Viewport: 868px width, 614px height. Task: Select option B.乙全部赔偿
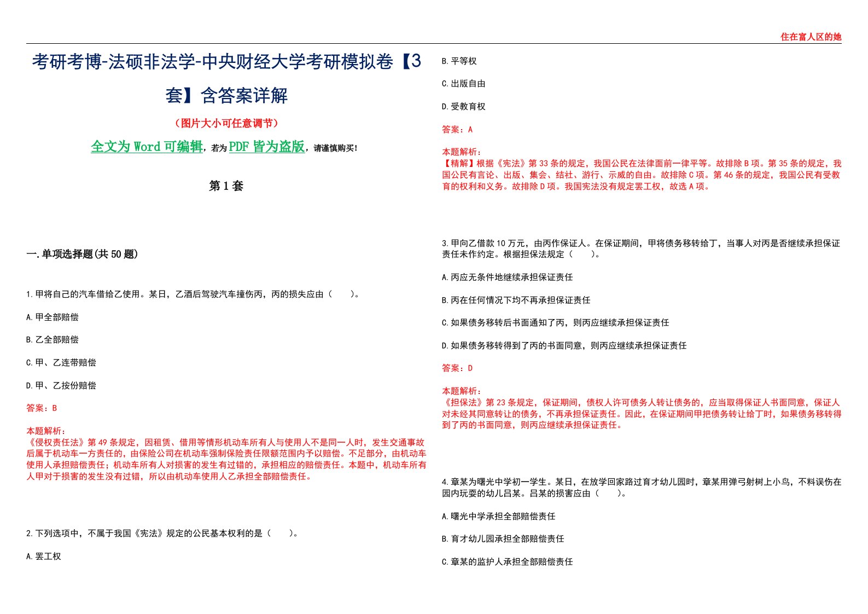53,340
